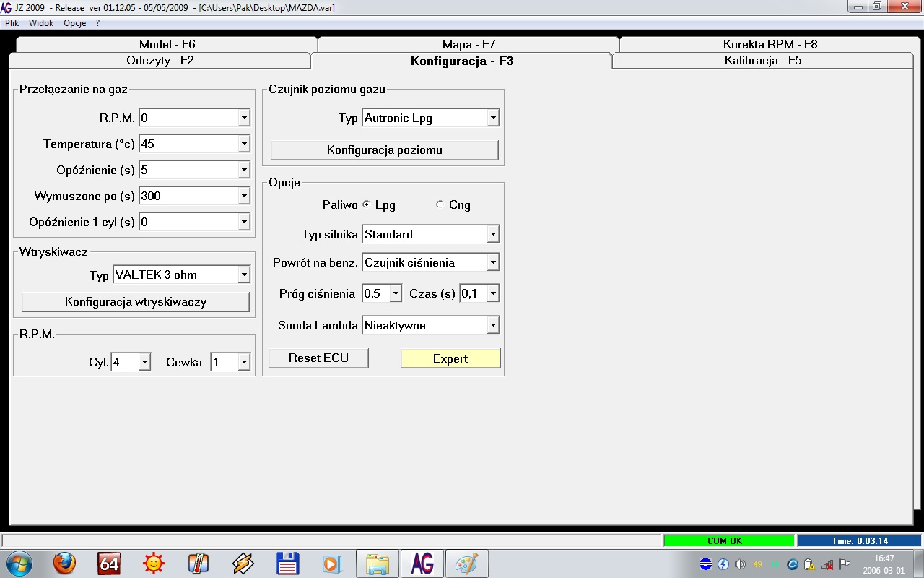Open the sun icon application in taskbar
The image size is (924, 578).
point(154,563)
